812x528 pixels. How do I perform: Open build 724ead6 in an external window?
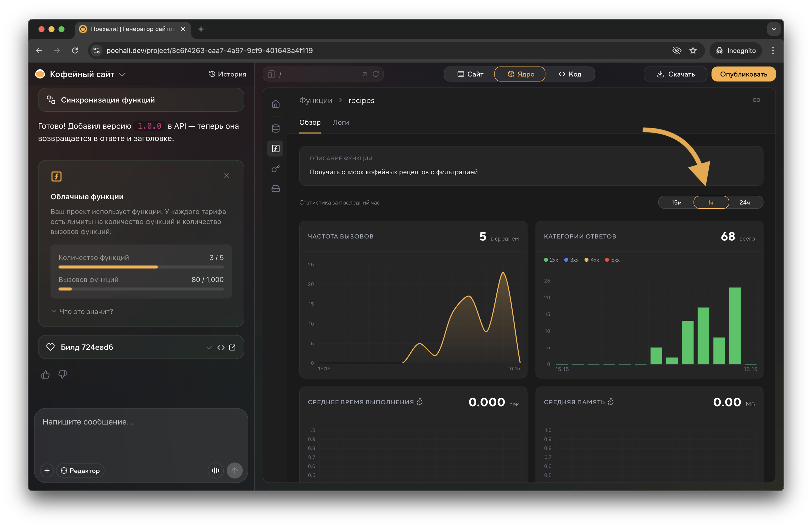pos(232,347)
